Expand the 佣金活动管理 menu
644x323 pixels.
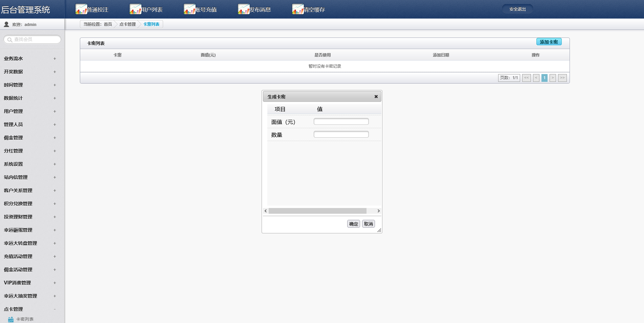54,270
